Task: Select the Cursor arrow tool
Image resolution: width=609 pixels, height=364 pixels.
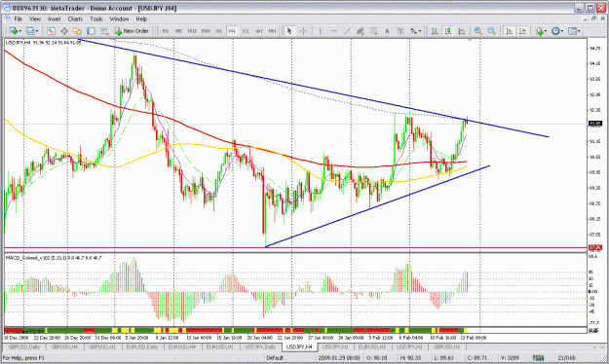Action: [x=289, y=31]
